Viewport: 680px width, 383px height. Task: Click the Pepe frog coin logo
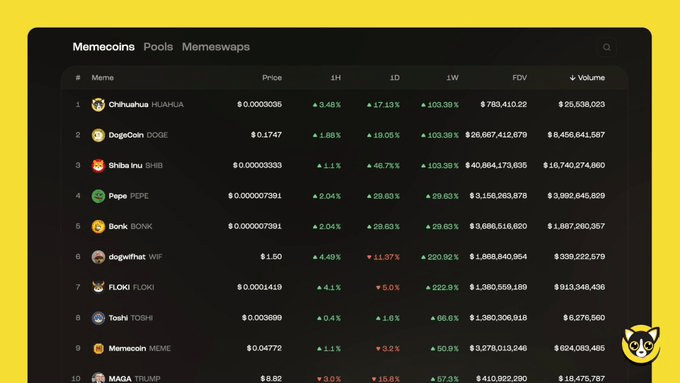[x=98, y=196]
